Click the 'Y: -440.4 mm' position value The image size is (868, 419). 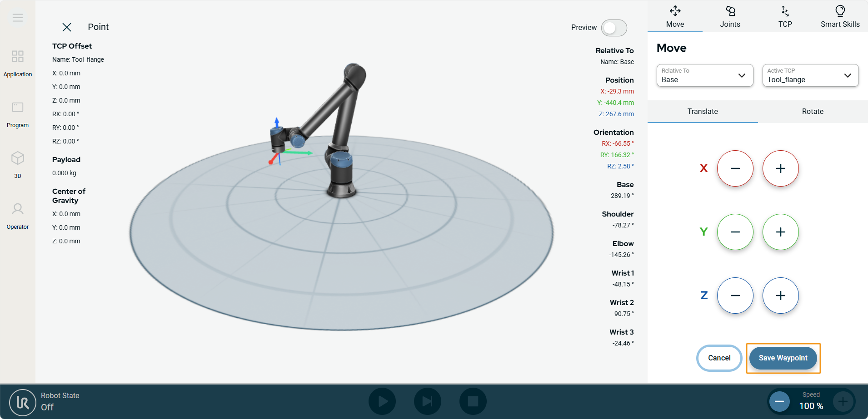pos(615,103)
